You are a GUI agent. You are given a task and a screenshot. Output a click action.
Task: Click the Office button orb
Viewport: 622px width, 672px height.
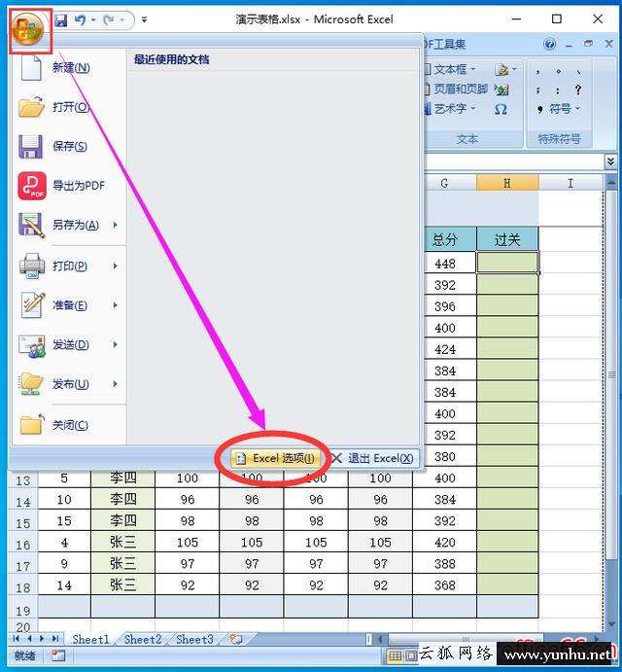click(28, 29)
